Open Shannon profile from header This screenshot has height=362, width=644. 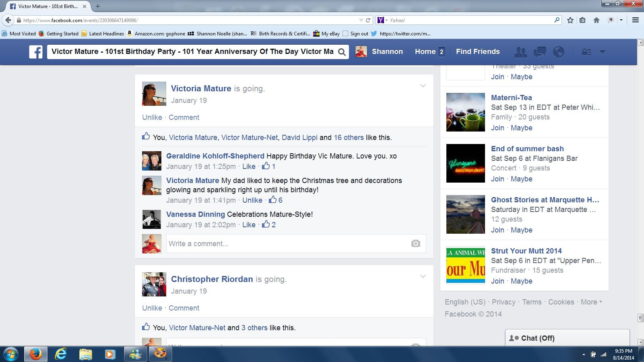(379, 51)
